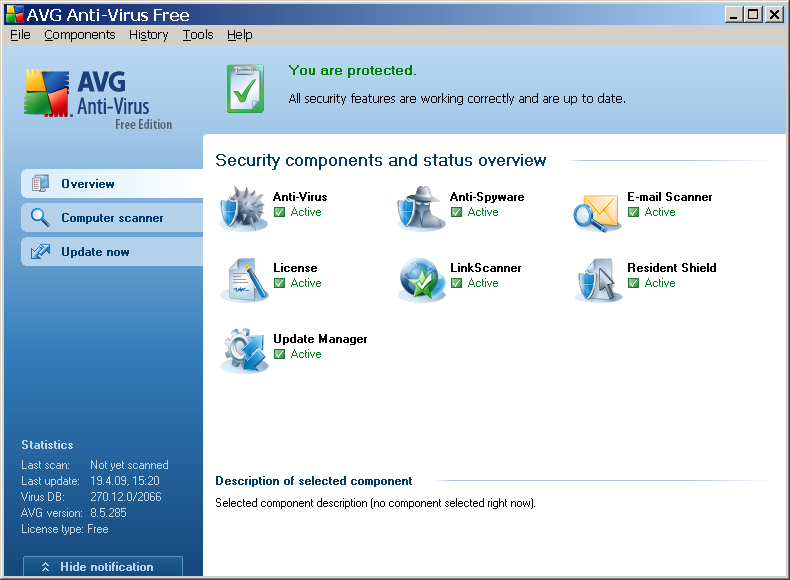Open the Update Manager gear icon
The height and width of the screenshot is (580, 790).
click(245, 351)
